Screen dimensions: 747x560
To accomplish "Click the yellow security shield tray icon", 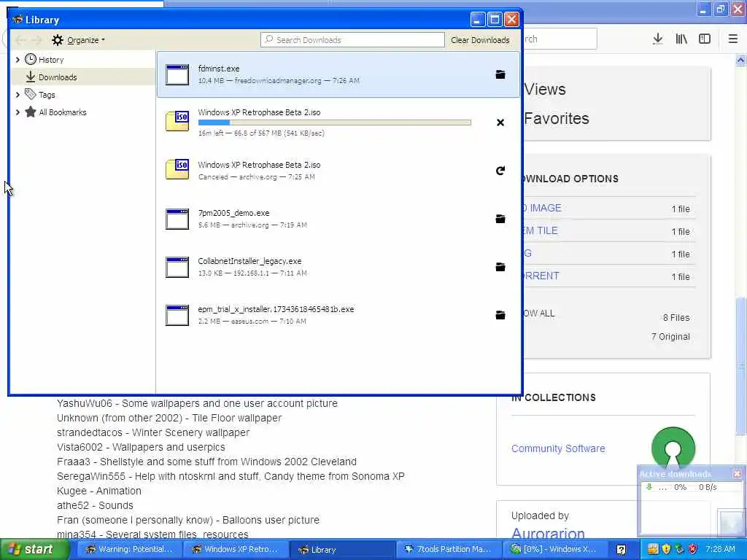I will point(666,549).
